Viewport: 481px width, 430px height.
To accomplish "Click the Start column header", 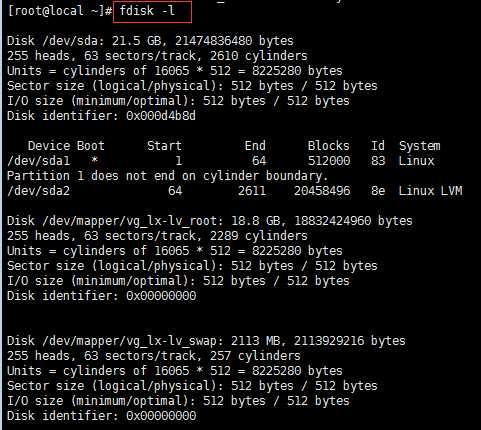I will [164, 146].
